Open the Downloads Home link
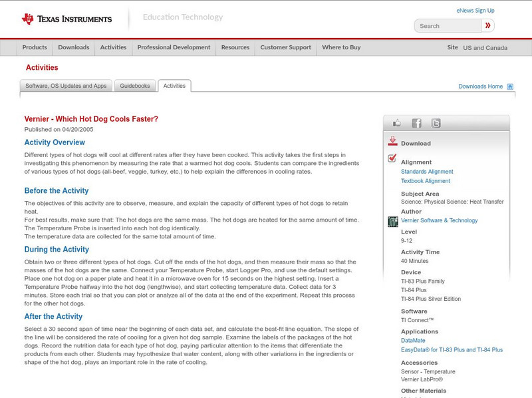The width and height of the screenshot is (532, 398). tap(480, 87)
